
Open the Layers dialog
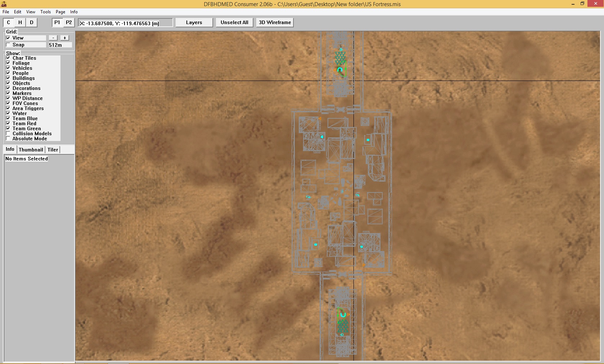click(194, 22)
